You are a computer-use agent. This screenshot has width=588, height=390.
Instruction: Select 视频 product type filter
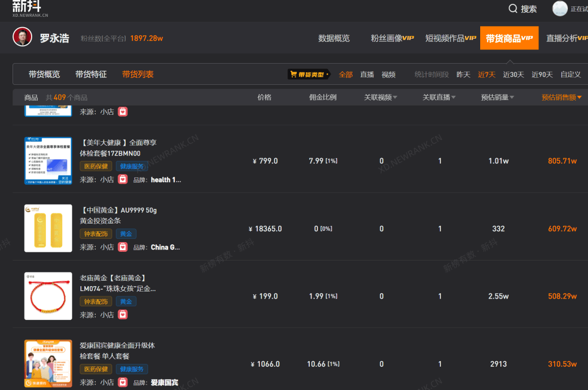pos(388,75)
